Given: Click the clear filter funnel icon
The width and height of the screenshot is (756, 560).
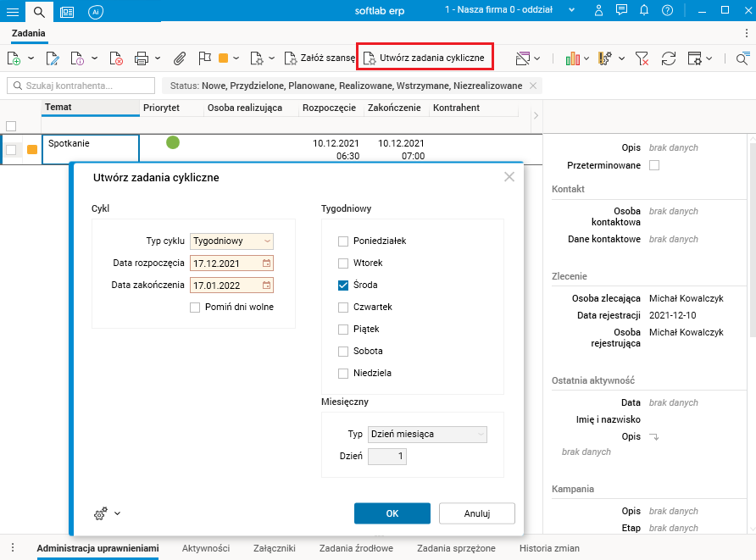Looking at the screenshot, I should click(x=642, y=58).
